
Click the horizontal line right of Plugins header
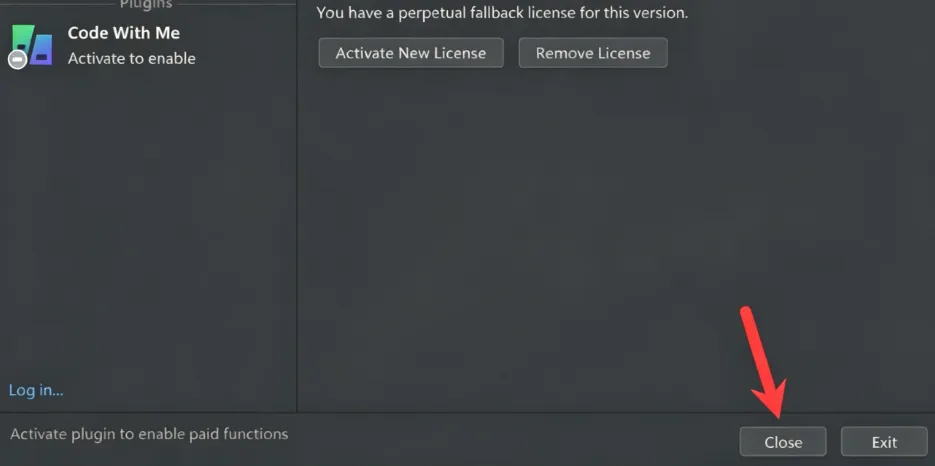pyautogui.click(x=235, y=4)
